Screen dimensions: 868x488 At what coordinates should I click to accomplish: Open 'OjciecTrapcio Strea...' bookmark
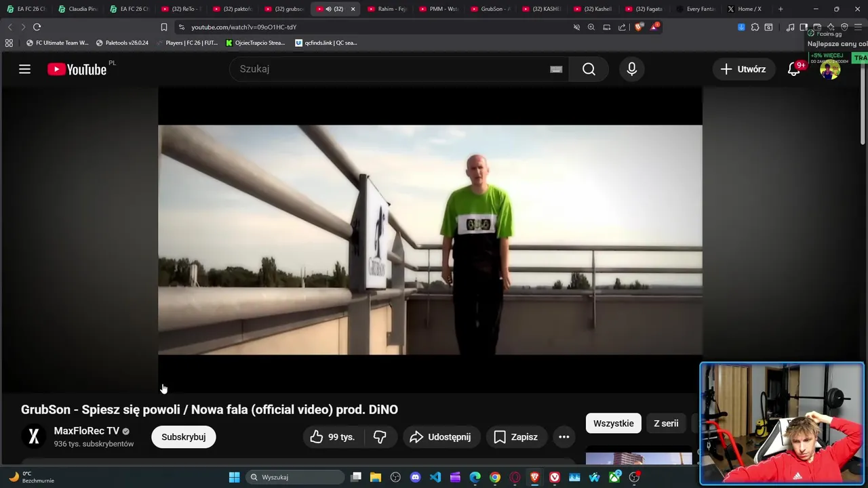255,43
